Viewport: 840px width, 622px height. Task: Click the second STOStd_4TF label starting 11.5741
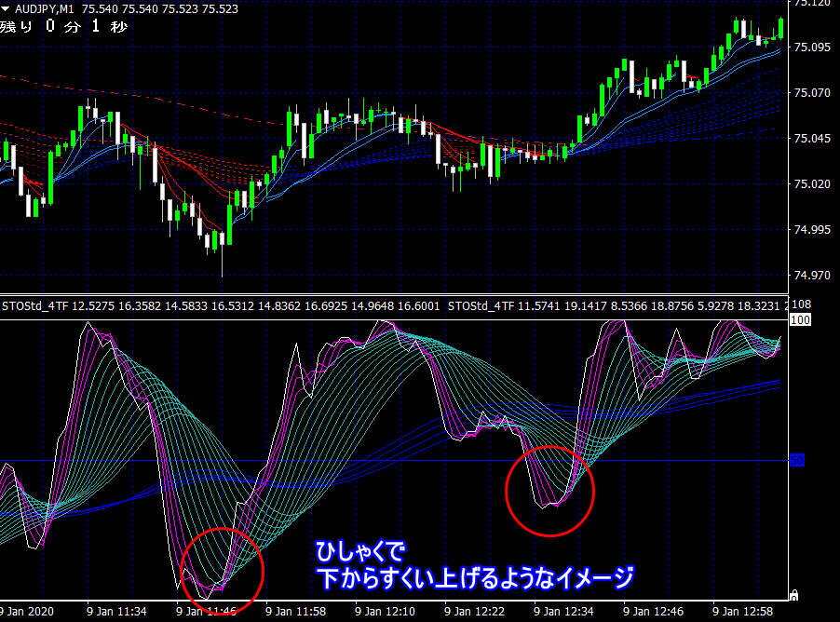coord(617,306)
